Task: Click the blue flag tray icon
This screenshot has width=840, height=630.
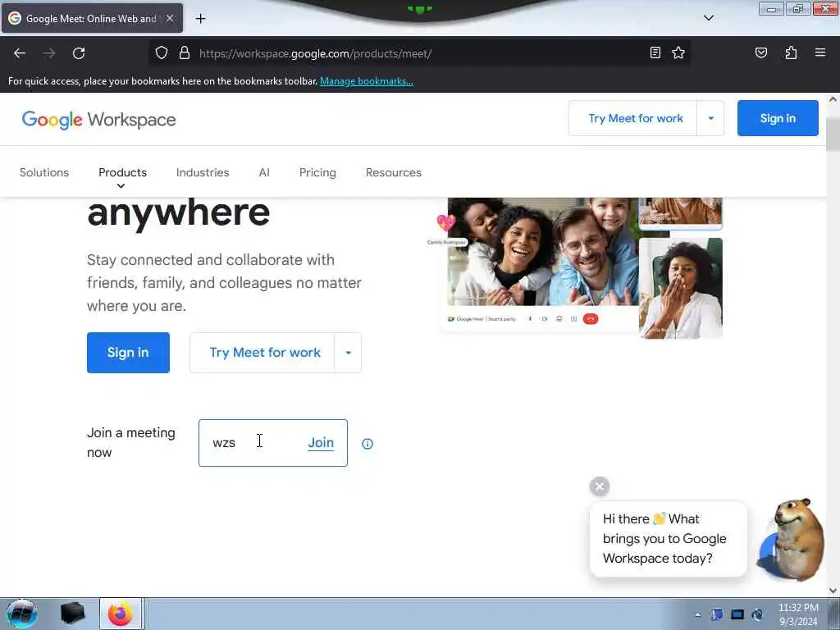Action: point(717,614)
